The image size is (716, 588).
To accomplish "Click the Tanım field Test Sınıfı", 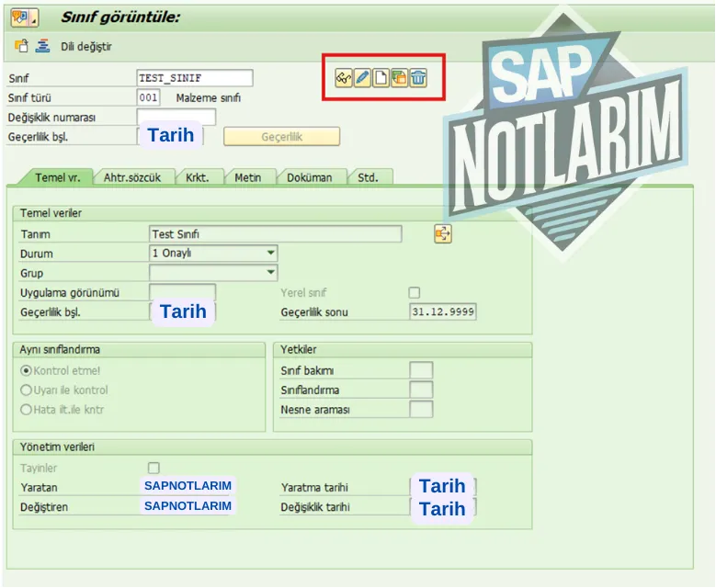I will pos(276,233).
